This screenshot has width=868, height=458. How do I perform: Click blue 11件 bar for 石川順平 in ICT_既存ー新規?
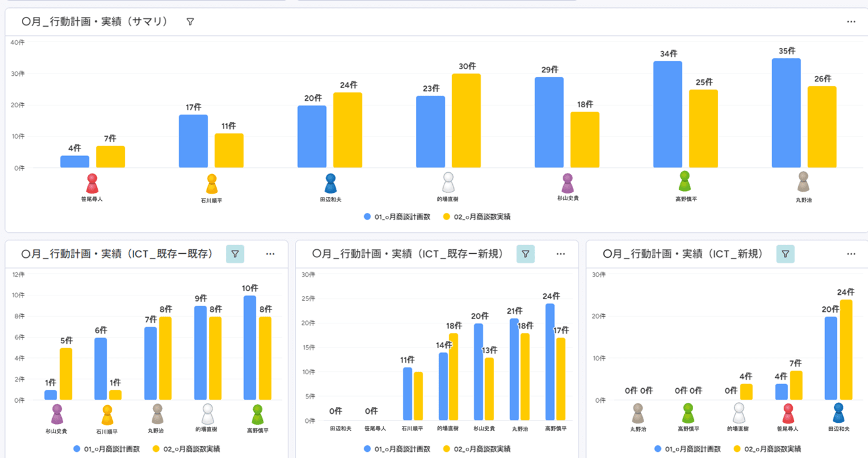click(407, 394)
